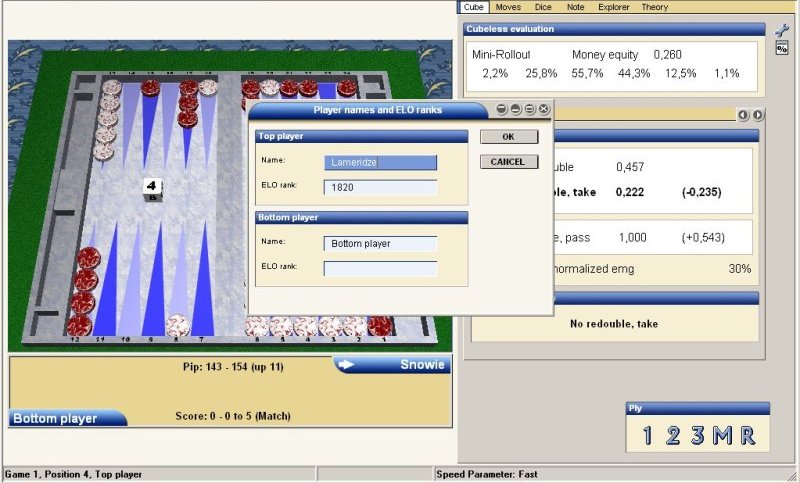Open the Dice tab
The width and height of the screenshot is (800, 483).
tap(544, 7)
